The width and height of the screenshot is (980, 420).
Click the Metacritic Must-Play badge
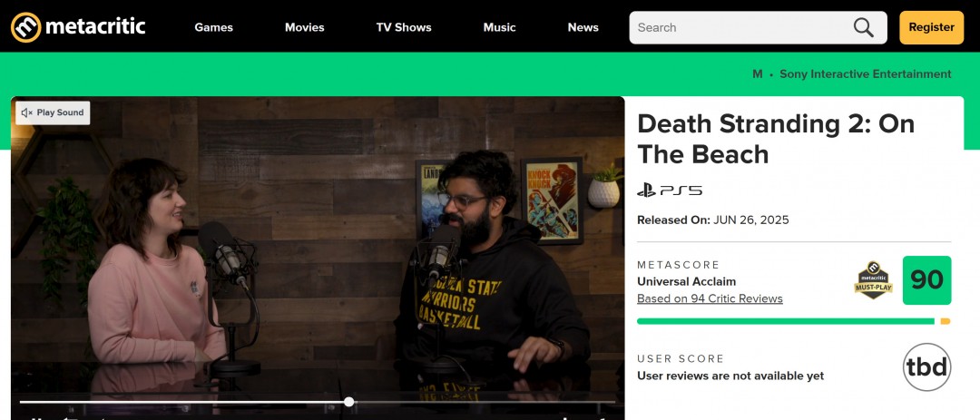coord(874,280)
